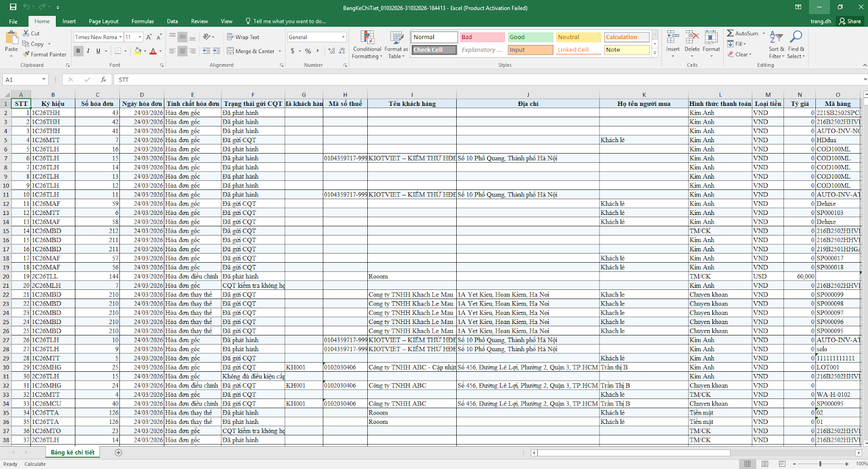
Task: Add a new sheet with plus icon
Action: 118,452
